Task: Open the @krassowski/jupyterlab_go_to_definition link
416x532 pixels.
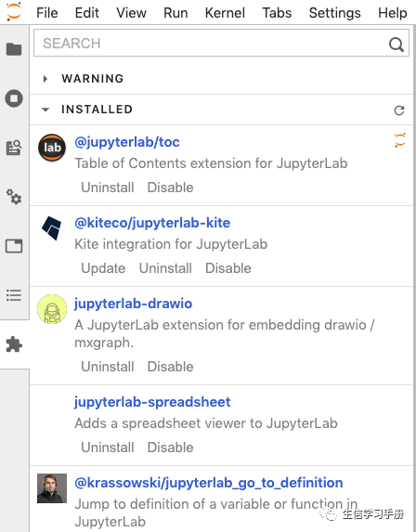Action: (x=209, y=483)
